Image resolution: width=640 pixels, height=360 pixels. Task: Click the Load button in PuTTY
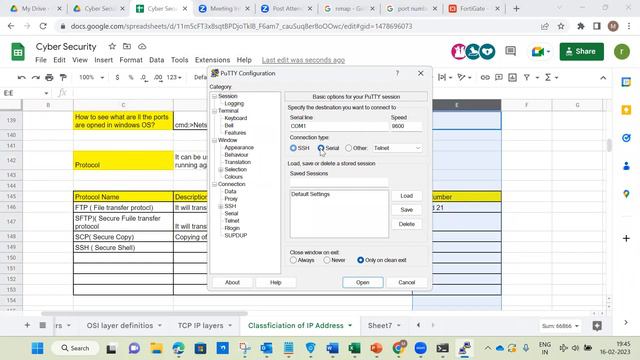coord(407,196)
